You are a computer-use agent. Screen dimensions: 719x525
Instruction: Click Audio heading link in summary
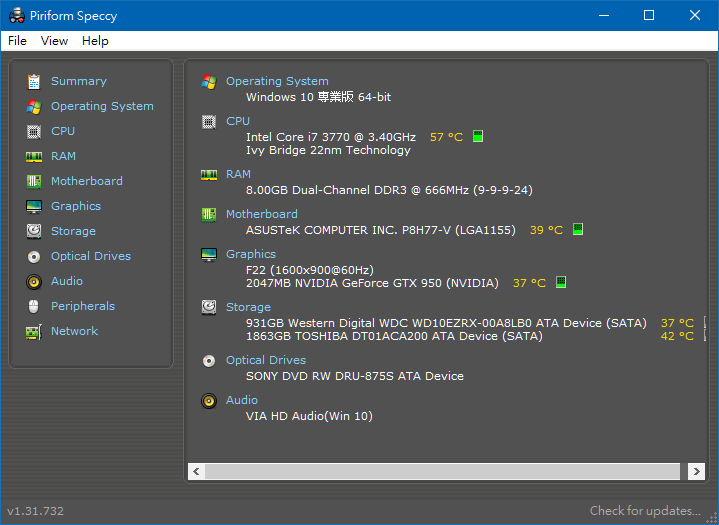pyautogui.click(x=242, y=400)
